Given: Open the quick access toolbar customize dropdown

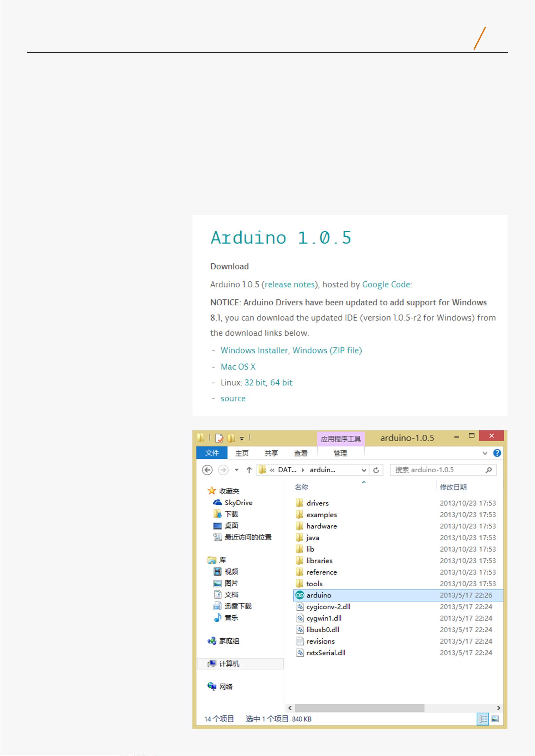Looking at the screenshot, I should click(x=242, y=438).
